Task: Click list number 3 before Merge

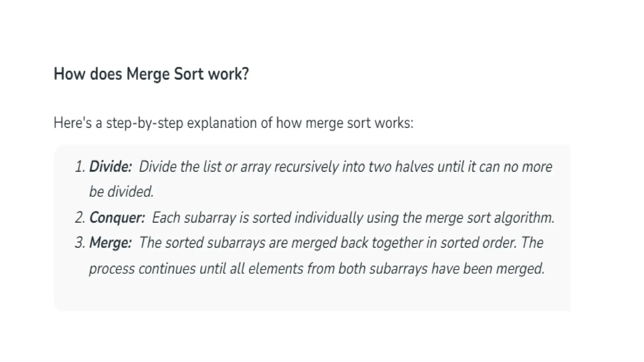Action: coord(80,243)
